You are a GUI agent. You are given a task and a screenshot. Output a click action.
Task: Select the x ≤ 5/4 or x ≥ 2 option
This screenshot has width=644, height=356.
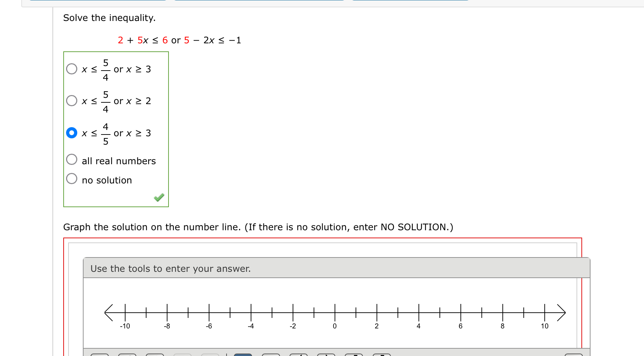pyautogui.click(x=72, y=101)
